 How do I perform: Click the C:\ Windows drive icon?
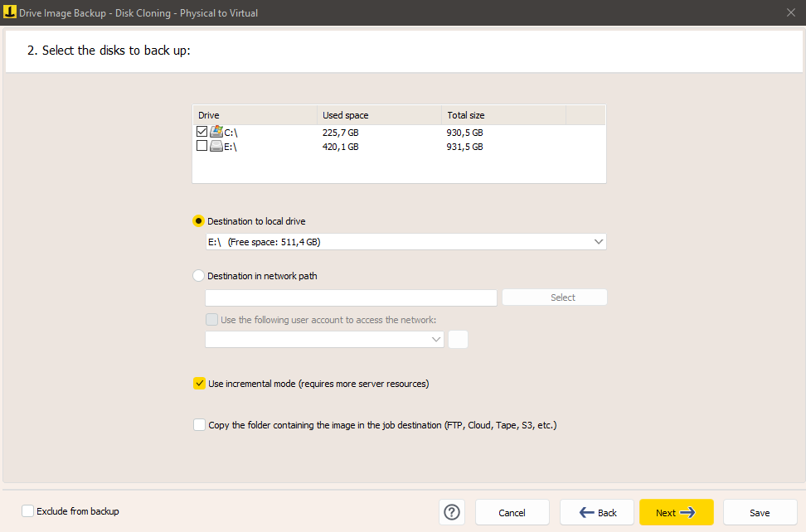coord(216,132)
